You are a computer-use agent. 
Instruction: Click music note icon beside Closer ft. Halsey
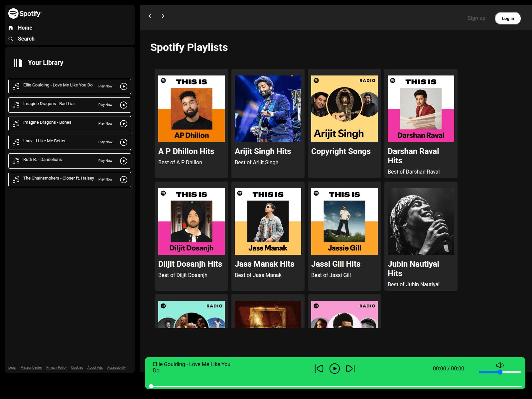coord(16,180)
